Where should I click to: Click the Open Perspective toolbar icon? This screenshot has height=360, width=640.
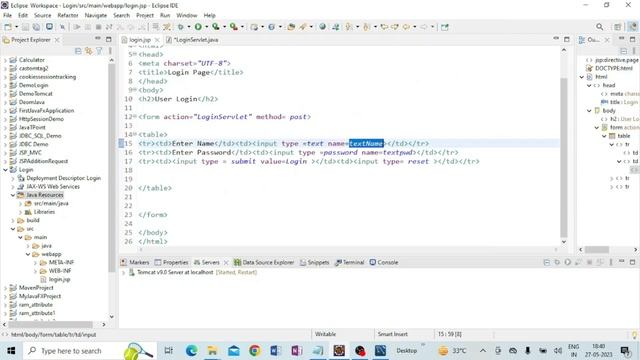pos(618,27)
